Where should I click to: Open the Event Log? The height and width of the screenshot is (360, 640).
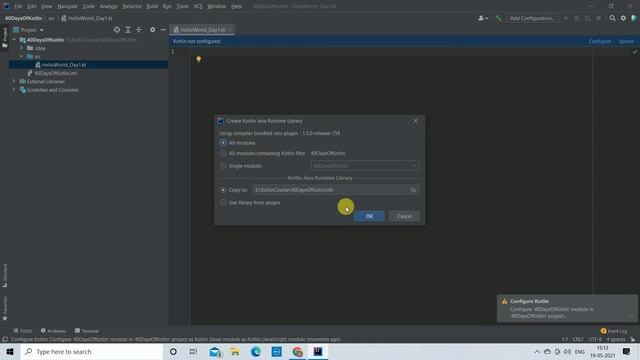coord(614,331)
